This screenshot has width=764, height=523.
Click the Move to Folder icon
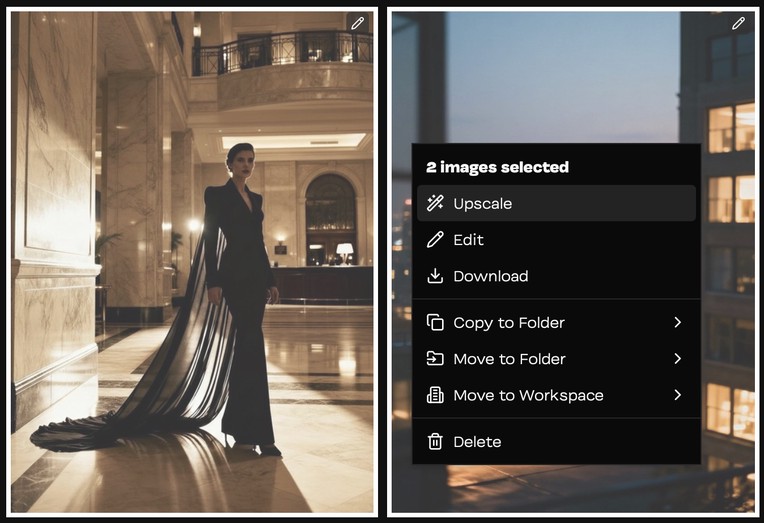435,359
